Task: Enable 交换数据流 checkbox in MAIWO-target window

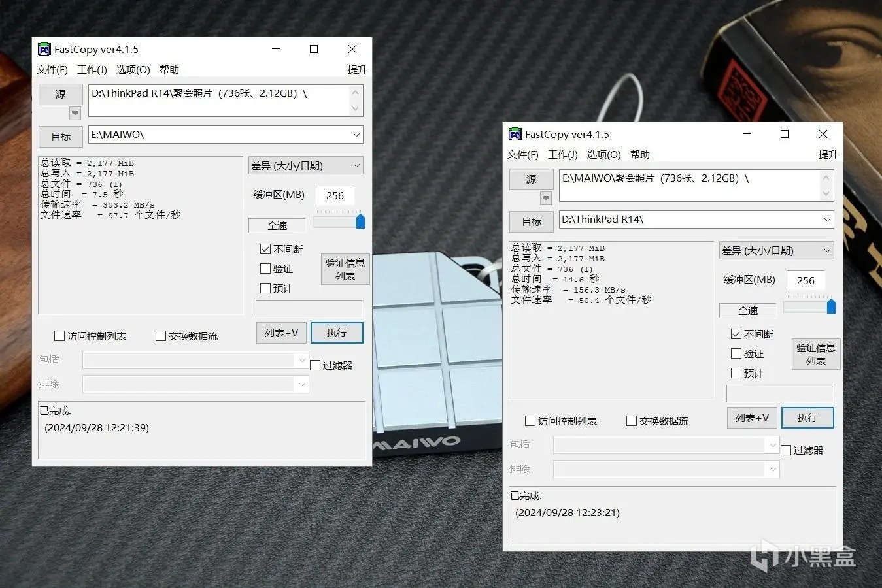Action: (x=161, y=336)
